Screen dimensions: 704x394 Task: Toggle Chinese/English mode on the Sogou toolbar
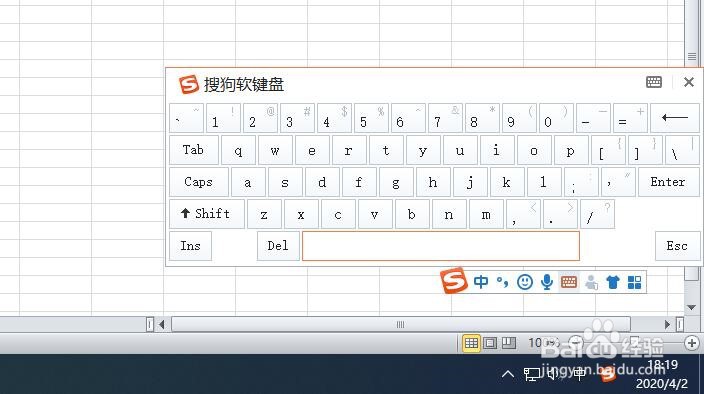(x=481, y=282)
